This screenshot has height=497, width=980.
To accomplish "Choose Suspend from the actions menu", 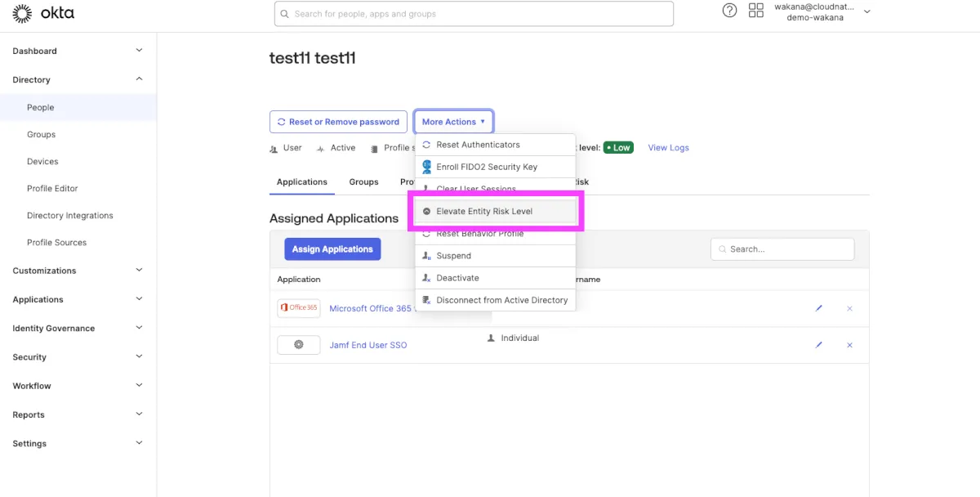I will 453,256.
